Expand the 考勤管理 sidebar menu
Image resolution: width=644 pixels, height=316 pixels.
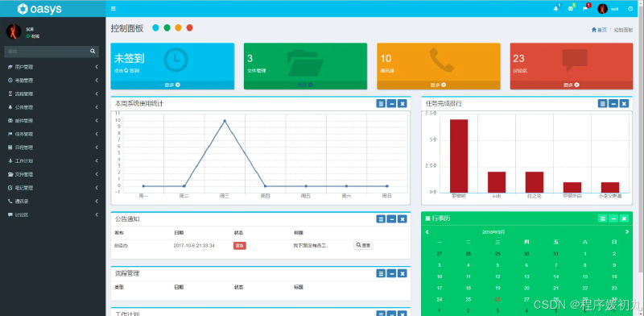click(52, 81)
